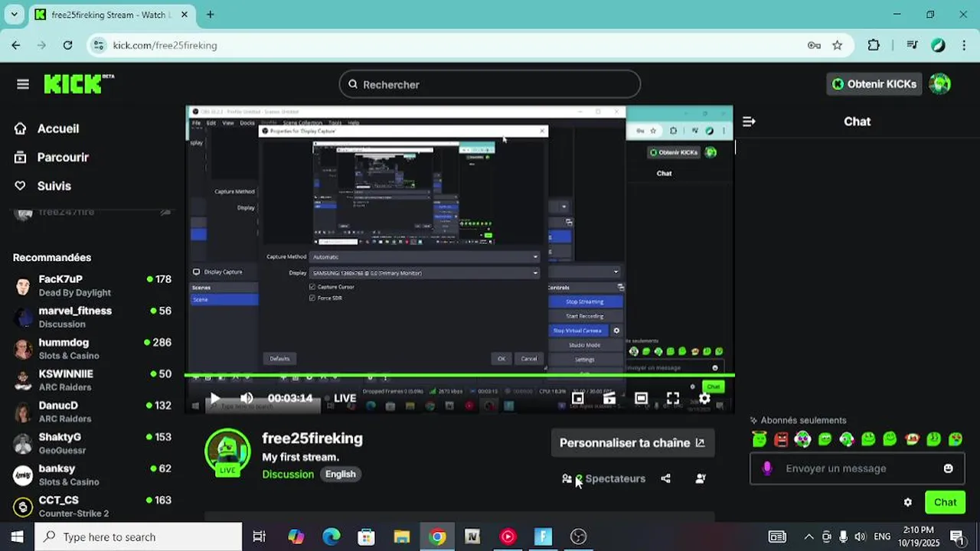Screen dimensions: 980x551
Task: Click the Obtenir KICKs button
Action: [x=874, y=84]
